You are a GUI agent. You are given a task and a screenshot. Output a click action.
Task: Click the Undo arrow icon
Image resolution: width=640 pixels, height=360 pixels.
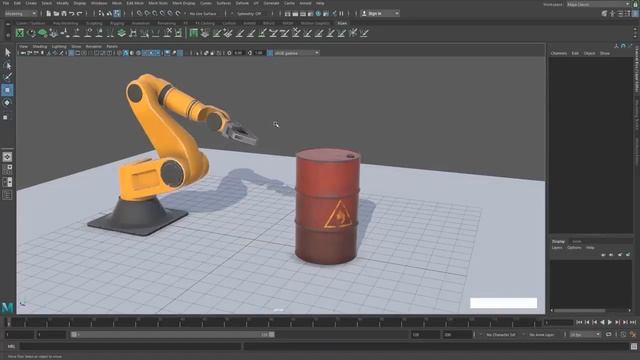point(72,13)
